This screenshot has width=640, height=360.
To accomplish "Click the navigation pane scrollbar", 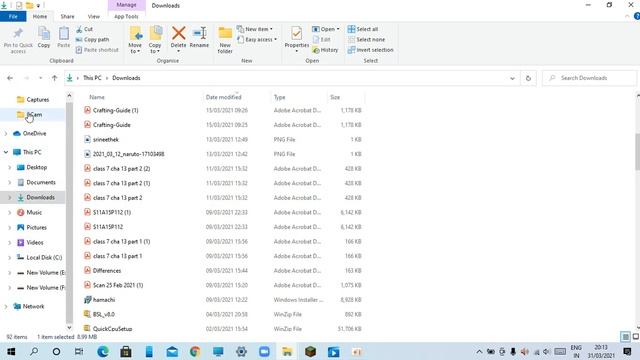I will (69, 212).
